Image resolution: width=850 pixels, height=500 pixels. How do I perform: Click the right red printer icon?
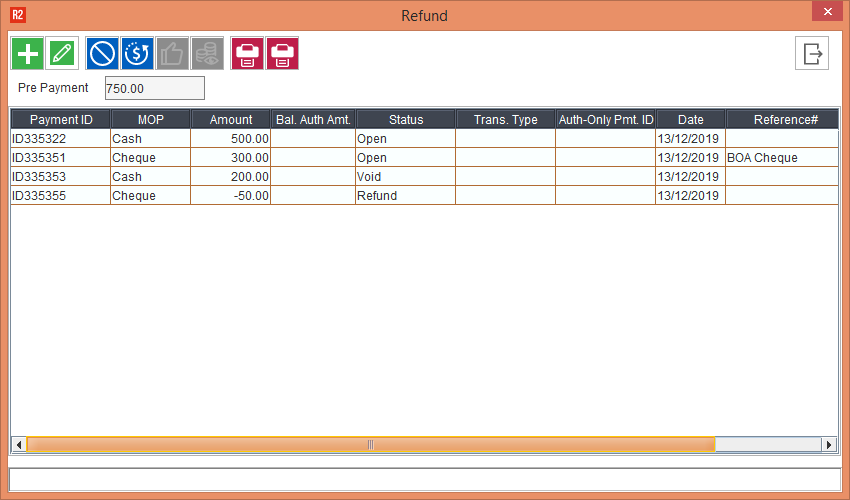(282, 54)
